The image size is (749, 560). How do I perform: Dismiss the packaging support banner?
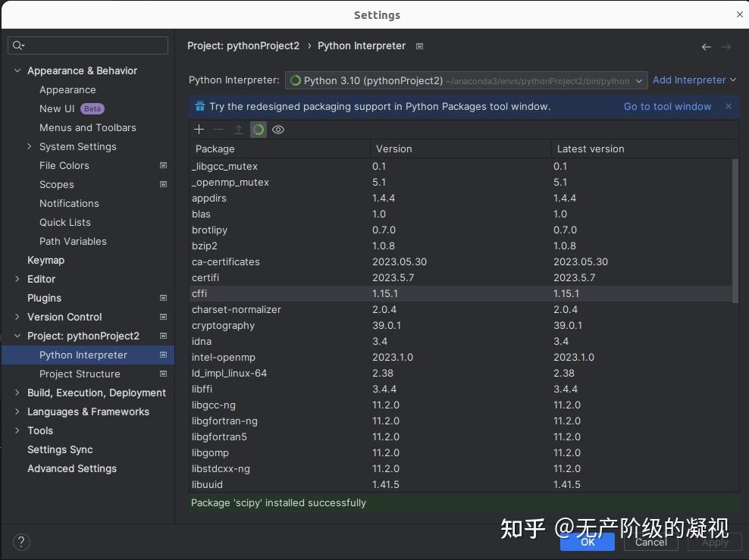click(729, 106)
